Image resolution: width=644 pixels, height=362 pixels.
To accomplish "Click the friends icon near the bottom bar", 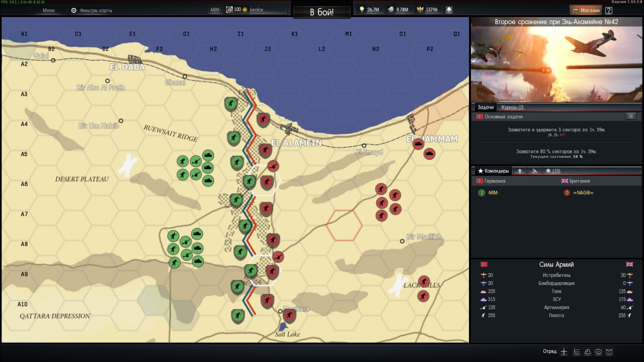I will pyautogui.click(x=588, y=352).
